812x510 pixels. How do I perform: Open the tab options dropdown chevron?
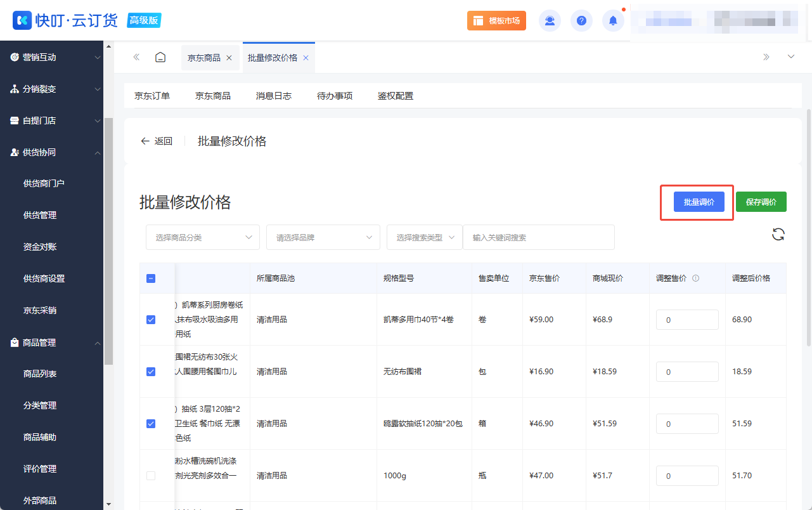791,57
